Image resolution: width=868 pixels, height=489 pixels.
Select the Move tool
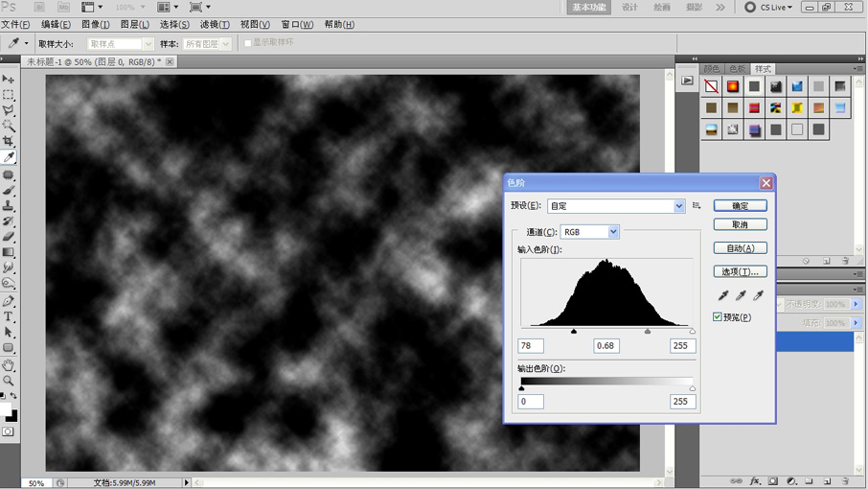tap(9, 80)
